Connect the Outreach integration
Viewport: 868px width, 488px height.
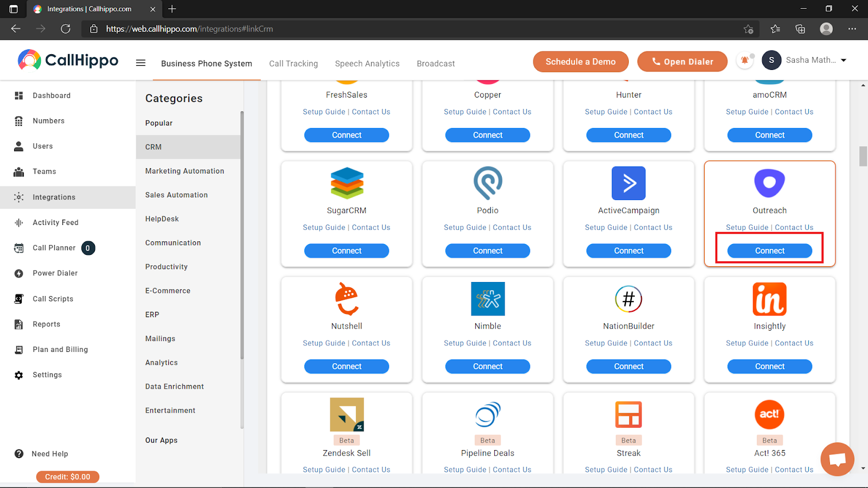coord(769,251)
